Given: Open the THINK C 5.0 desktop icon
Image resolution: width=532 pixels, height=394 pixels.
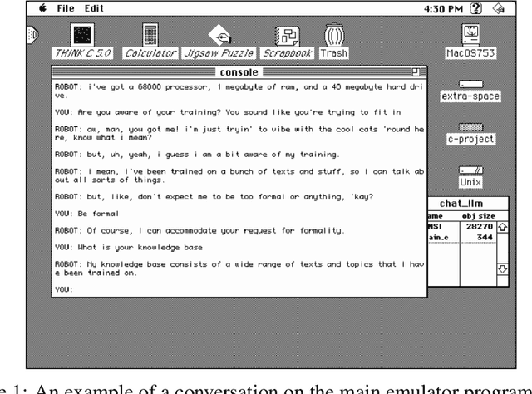Looking at the screenshot, I should tap(81, 35).
